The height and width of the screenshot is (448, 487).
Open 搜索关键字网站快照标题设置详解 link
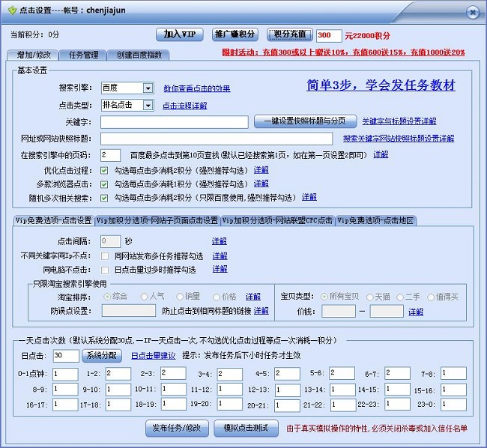click(x=399, y=139)
